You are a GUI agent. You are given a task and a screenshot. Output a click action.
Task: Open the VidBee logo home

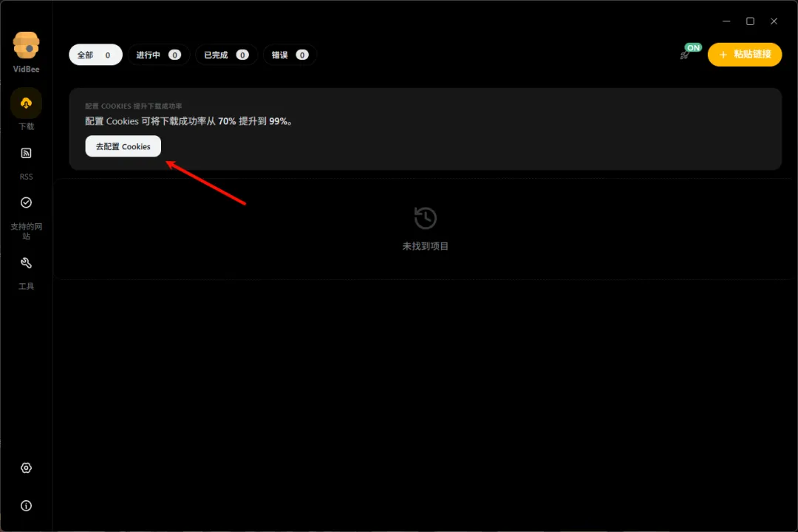(26, 46)
